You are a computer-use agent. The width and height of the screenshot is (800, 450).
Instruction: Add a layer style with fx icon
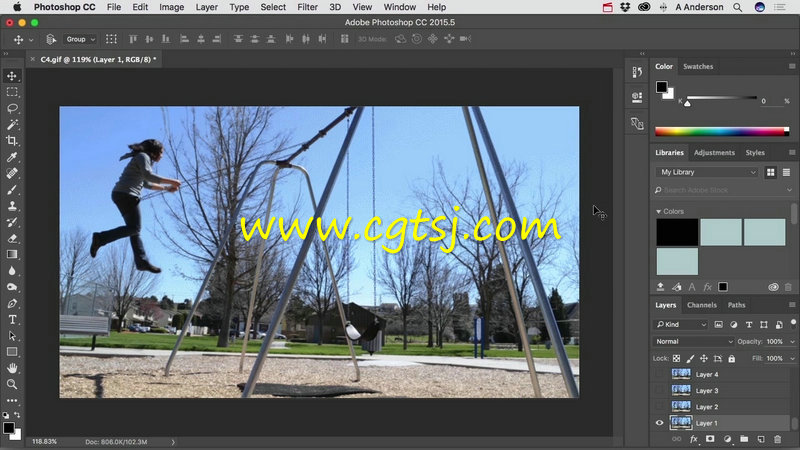[x=693, y=439]
